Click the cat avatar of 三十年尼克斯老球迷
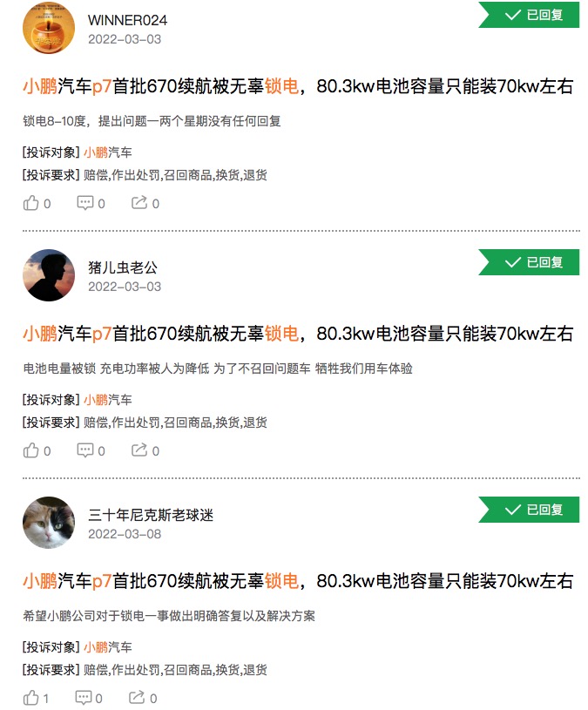588x710 pixels. click(x=49, y=523)
